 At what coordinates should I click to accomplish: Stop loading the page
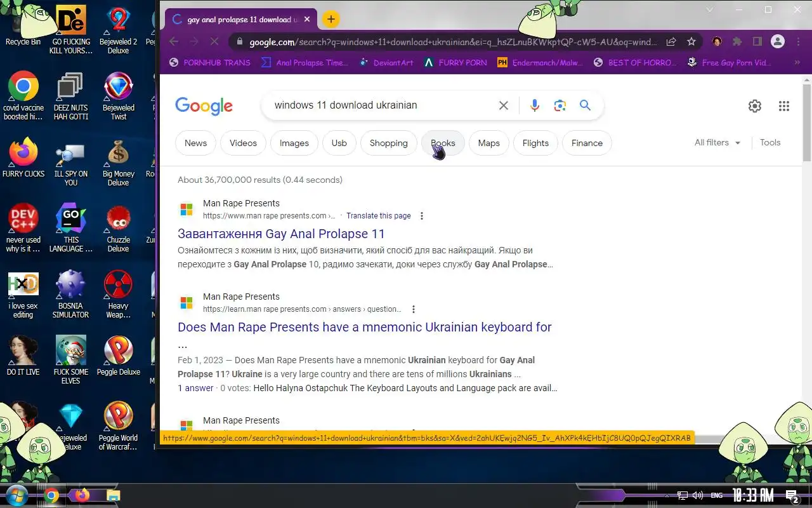(x=214, y=42)
